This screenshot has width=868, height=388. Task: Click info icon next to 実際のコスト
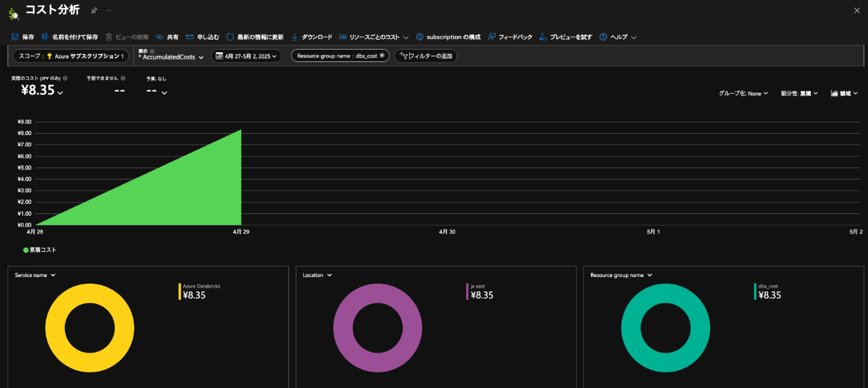click(x=65, y=79)
